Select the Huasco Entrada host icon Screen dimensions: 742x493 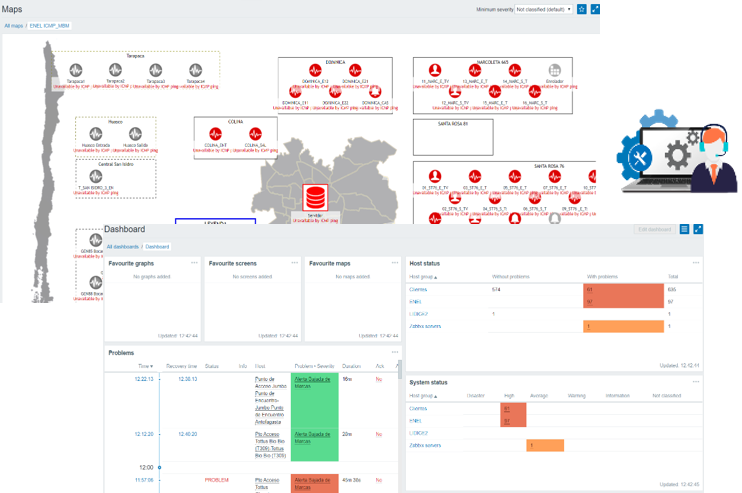click(96, 134)
